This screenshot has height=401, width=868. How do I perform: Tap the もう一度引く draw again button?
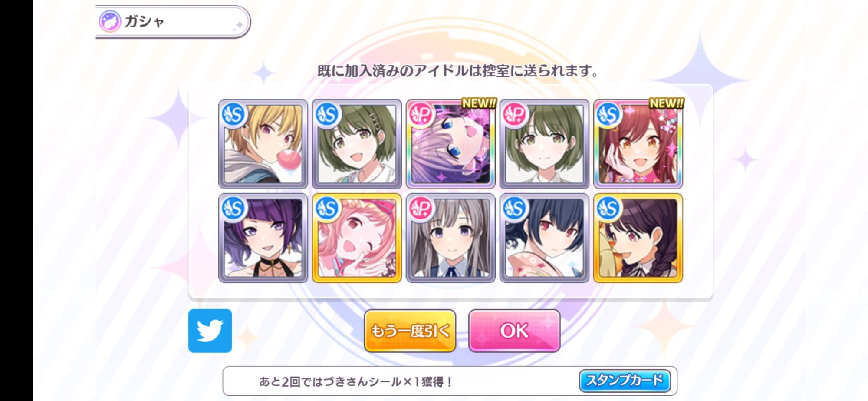410,331
